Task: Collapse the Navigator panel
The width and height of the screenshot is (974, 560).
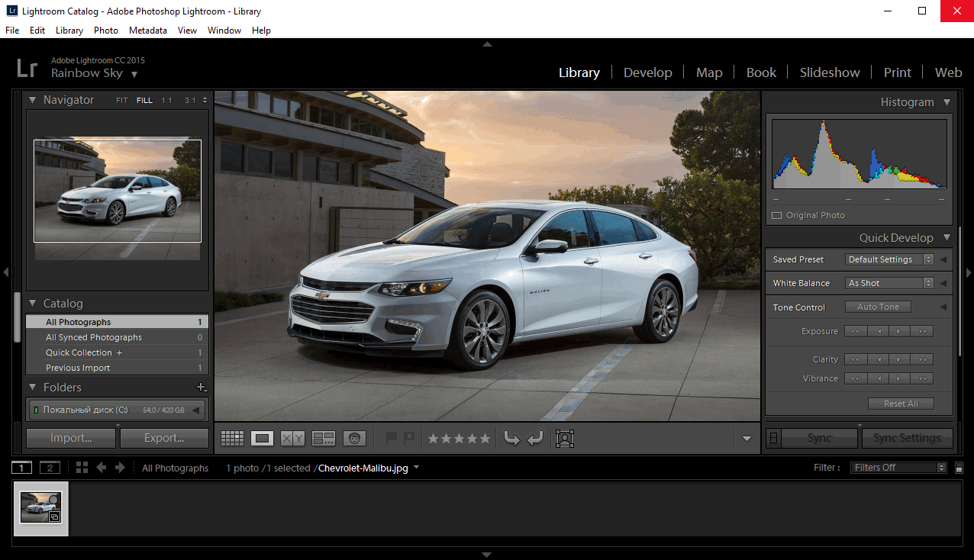Action: [x=33, y=100]
